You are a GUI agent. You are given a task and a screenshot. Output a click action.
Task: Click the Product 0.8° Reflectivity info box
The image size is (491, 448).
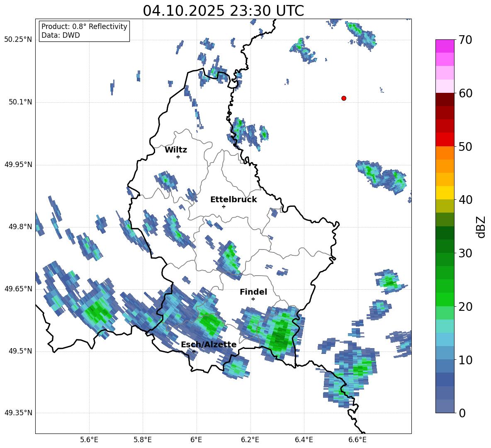84,31
